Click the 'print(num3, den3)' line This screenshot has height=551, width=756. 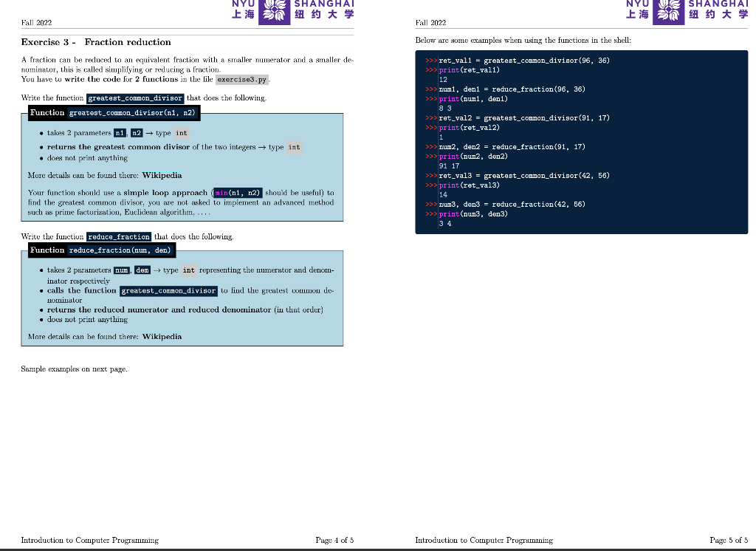click(473, 214)
